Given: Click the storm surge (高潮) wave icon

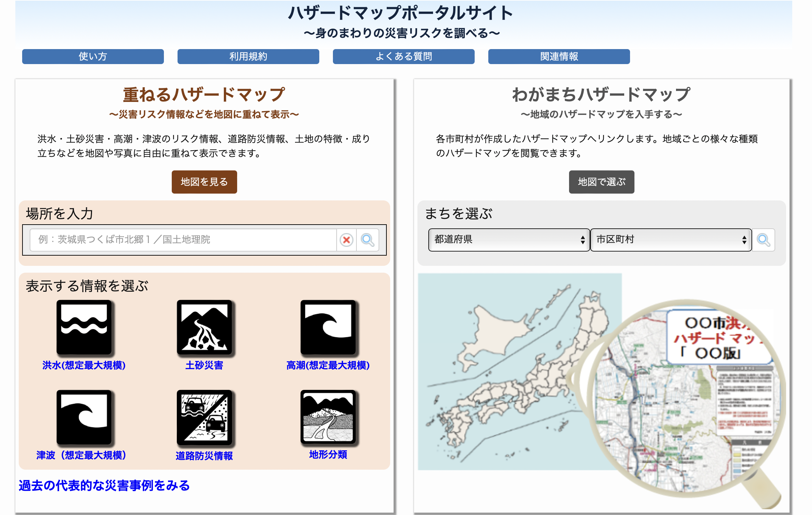Looking at the screenshot, I should click(328, 327).
